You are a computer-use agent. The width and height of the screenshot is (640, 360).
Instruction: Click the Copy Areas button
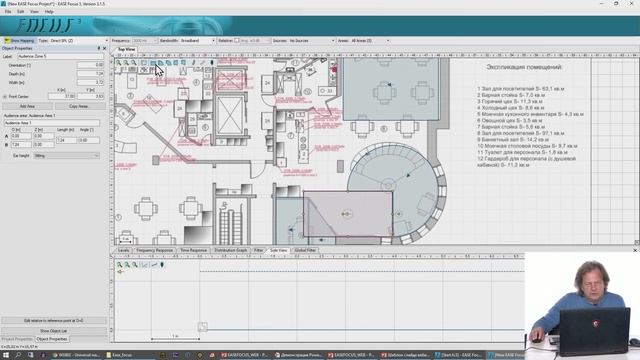79,106
